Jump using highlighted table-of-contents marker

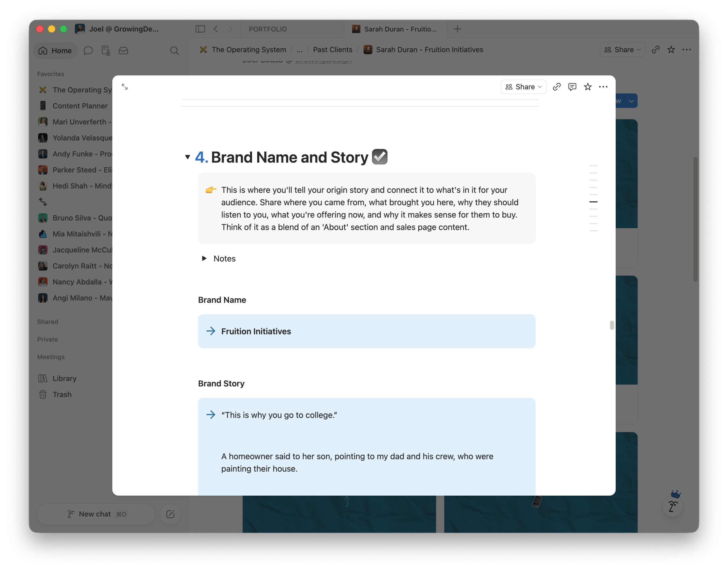tap(593, 202)
